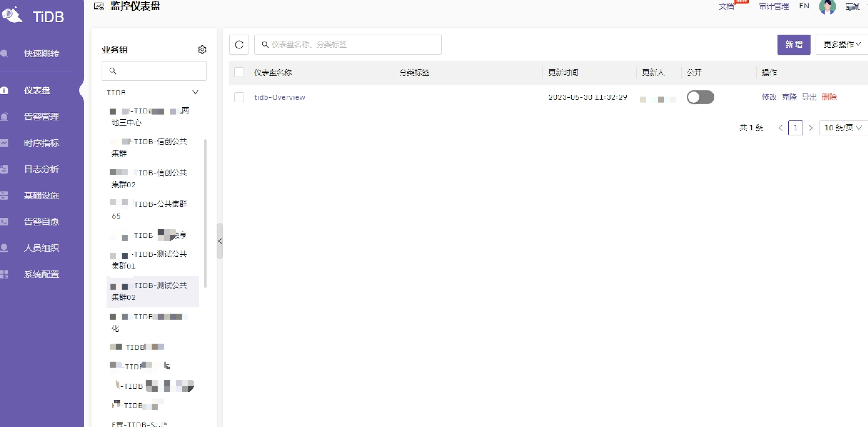Image resolution: width=868 pixels, height=427 pixels.
Task: Click the 告警自愈 terminal icon
Action: pyautogui.click(x=4, y=222)
